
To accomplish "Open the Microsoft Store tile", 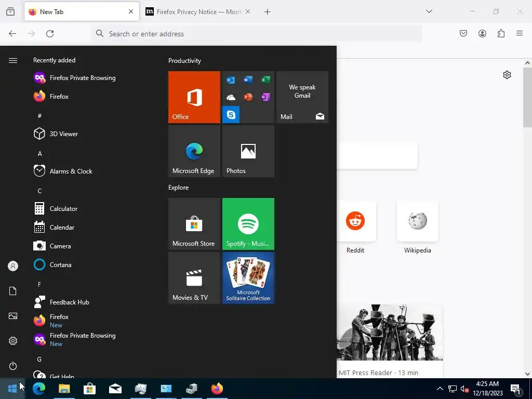I will pyautogui.click(x=194, y=224).
